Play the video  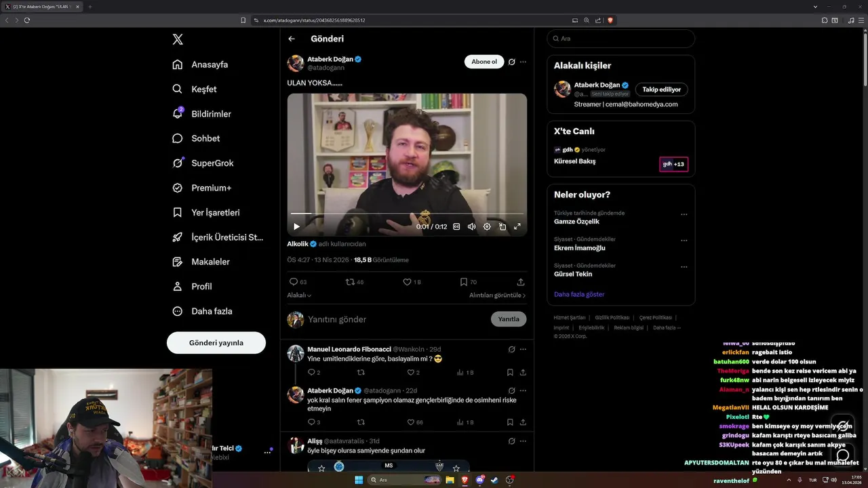point(296,226)
